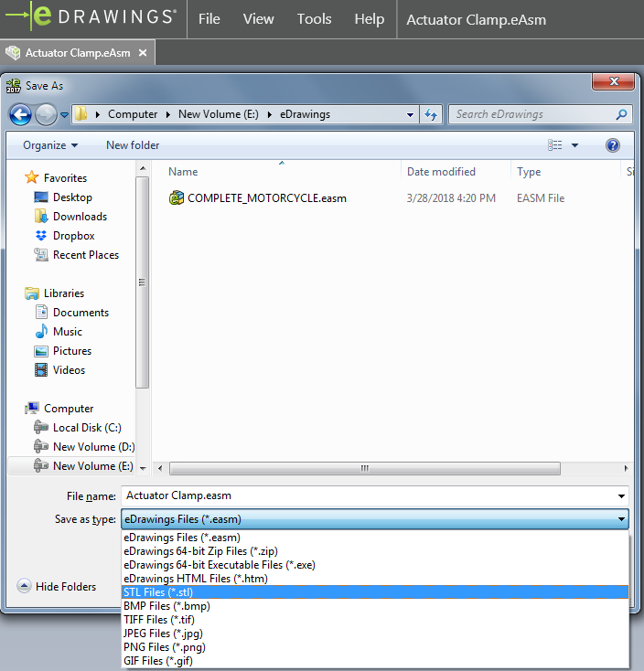Open the File menu
The image size is (644, 671).
point(209,19)
